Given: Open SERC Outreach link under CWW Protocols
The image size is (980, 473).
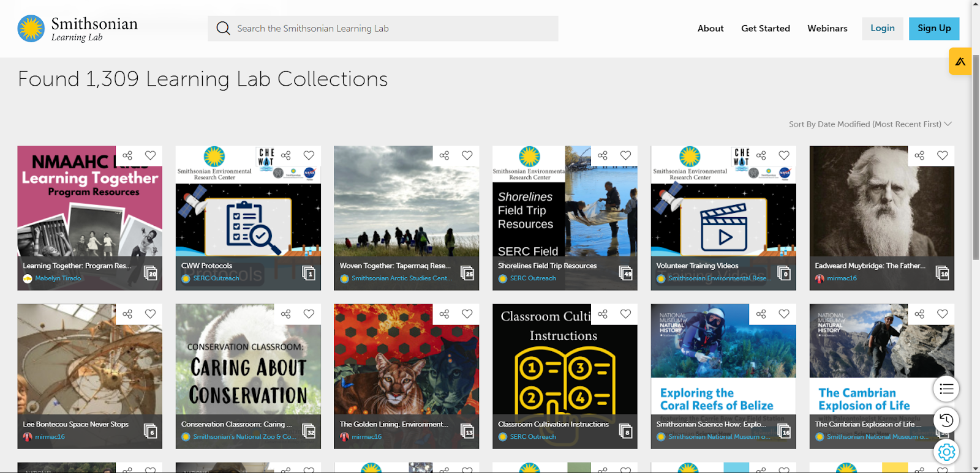Looking at the screenshot, I should click(x=216, y=278).
